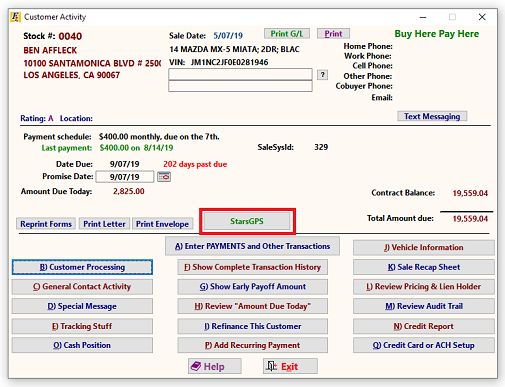The width and height of the screenshot is (505, 387).
Task: Open K) Sale Recap Sheet
Action: (424, 267)
